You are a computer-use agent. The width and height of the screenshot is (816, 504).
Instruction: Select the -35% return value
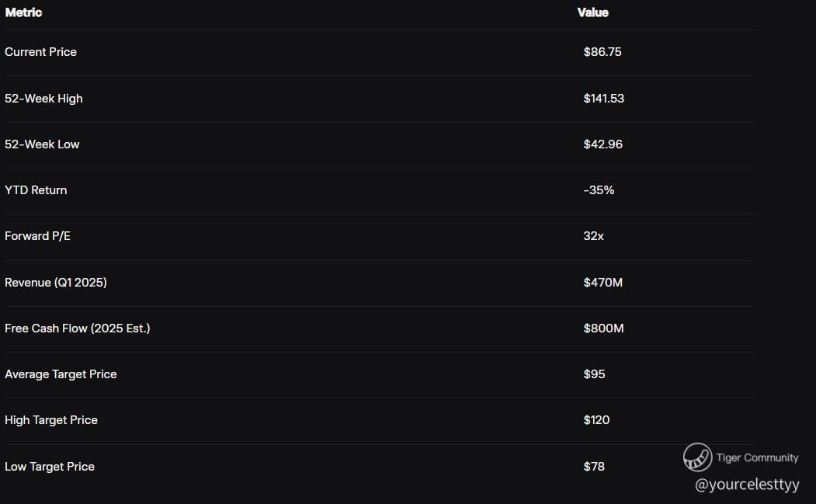[599, 190]
